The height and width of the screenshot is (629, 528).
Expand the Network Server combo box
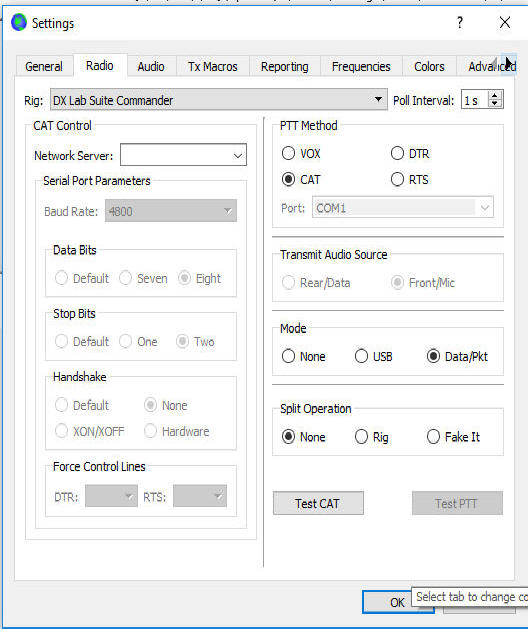183,155
